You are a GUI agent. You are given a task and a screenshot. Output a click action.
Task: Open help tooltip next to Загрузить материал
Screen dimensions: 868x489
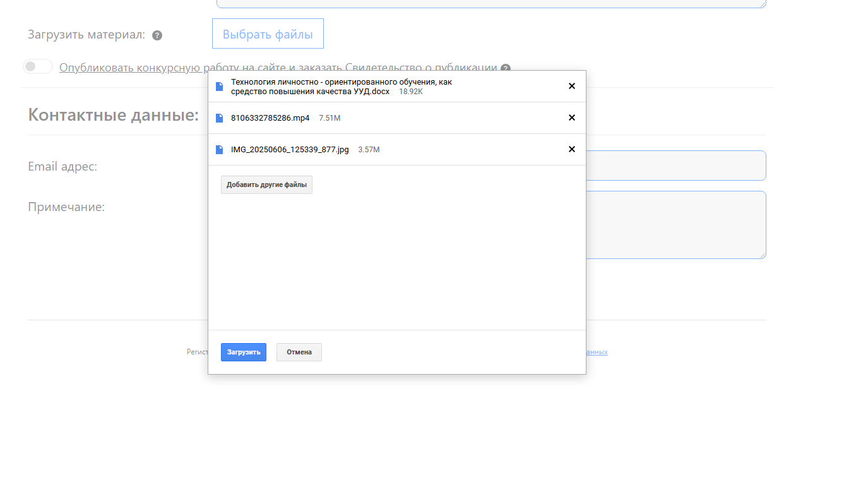pyautogui.click(x=157, y=35)
